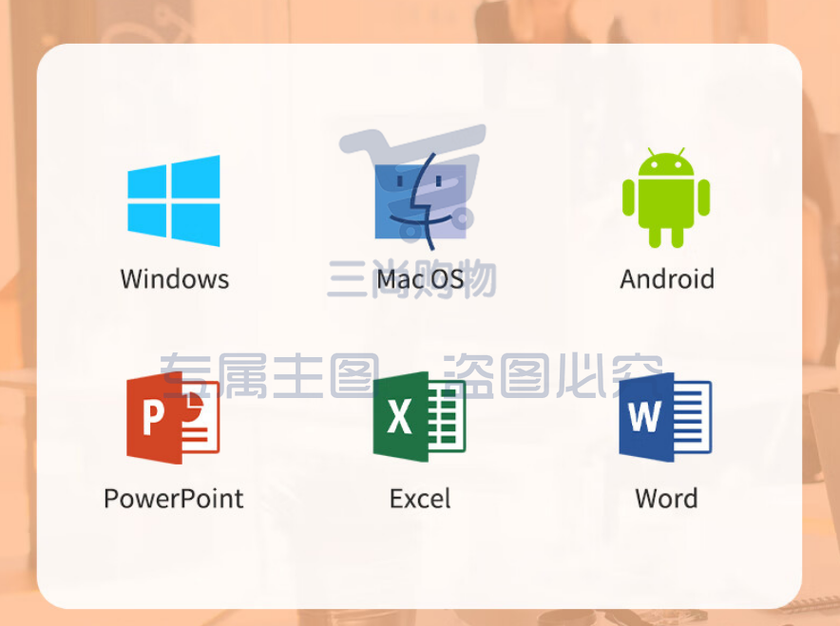This screenshot has width=840, height=626.
Task: Select the "Android" text label
Action: pyautogui.click(x=667, y=279)
